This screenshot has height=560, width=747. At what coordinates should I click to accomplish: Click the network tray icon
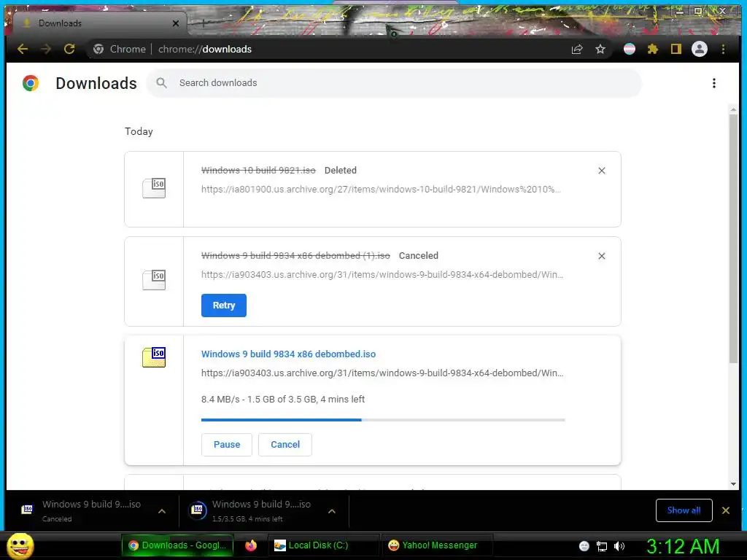(x=602, y=546)
